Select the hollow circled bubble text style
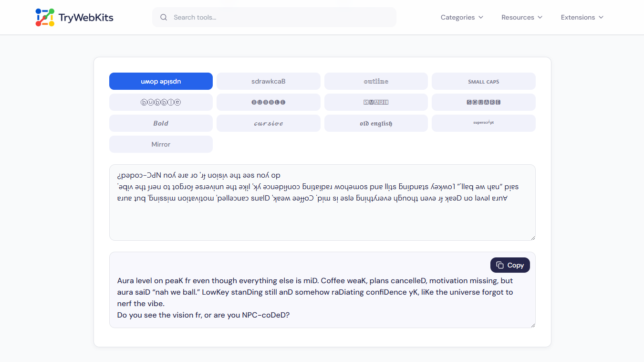 [x=161, y=102]
